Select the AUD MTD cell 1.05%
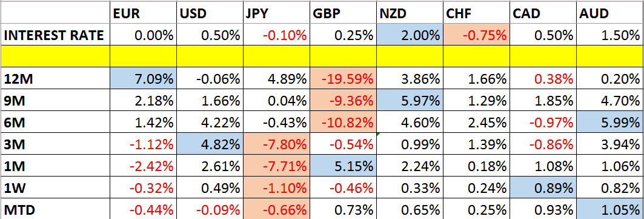 (610, 209)
